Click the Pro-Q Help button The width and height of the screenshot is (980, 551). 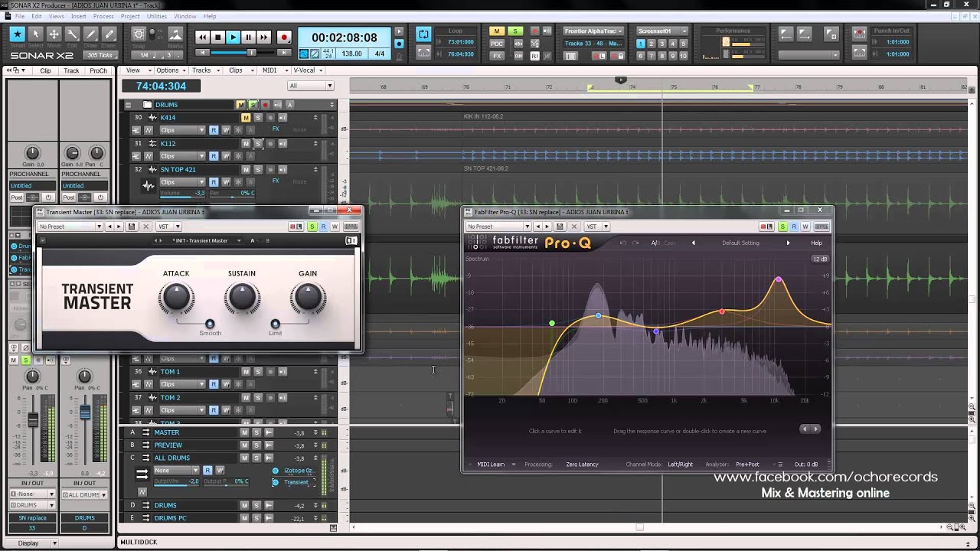pos(816,243)
